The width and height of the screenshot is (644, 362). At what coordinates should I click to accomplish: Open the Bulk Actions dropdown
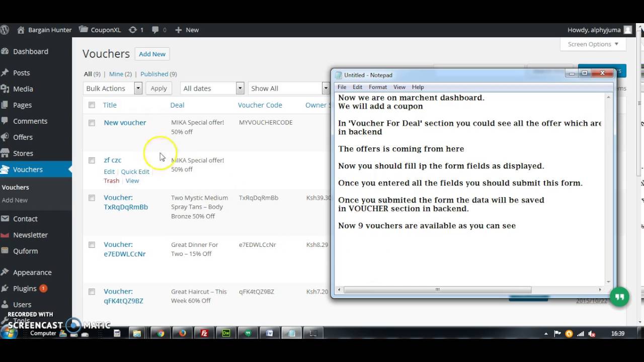(x=113, y=88)
